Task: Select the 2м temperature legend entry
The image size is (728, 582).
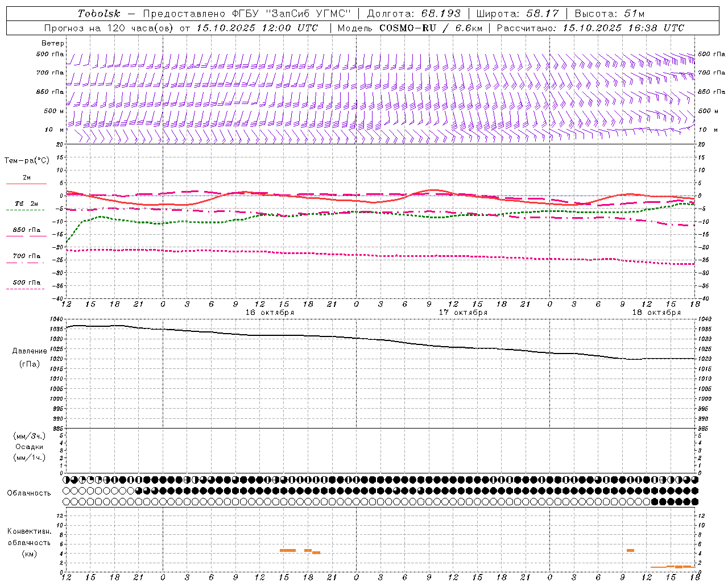Action: coord(27,180)
